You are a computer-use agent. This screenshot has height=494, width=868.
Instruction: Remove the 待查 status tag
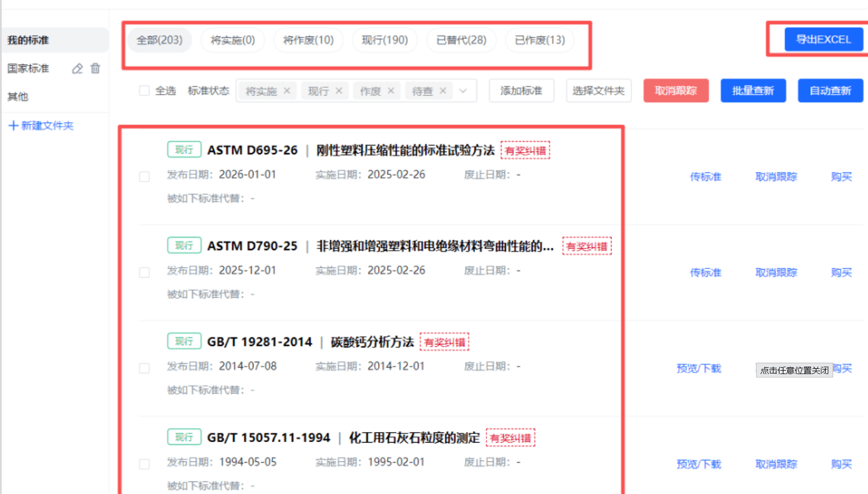point(443,91)
